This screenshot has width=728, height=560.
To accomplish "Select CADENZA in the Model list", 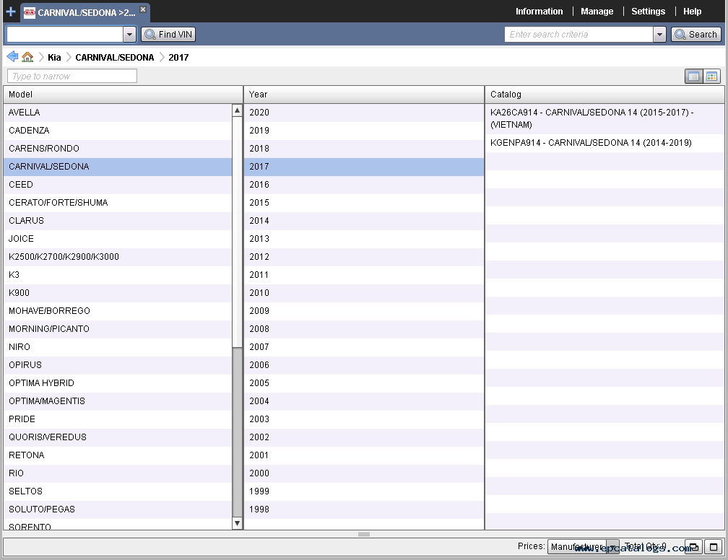I will [x=118, y=131].
